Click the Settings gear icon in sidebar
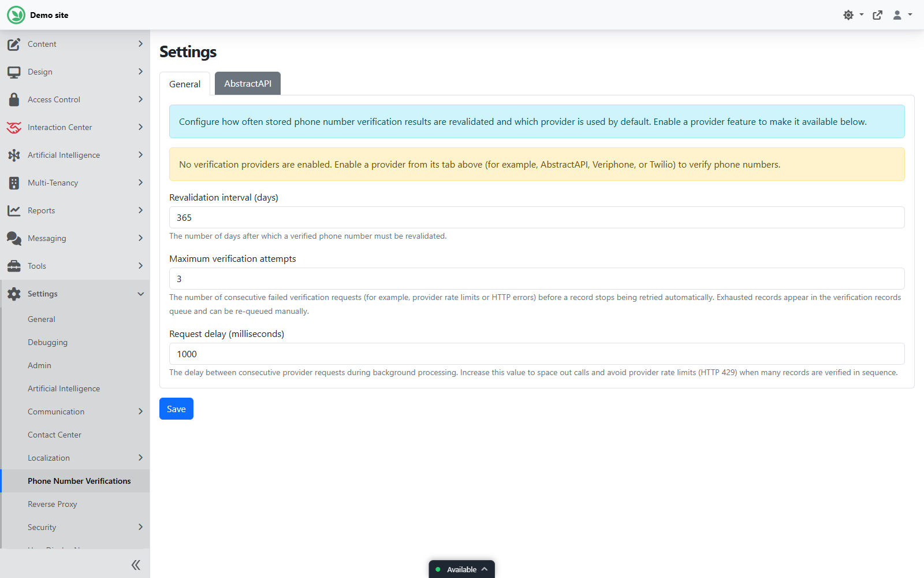924x578 pixels. point(14,294)
